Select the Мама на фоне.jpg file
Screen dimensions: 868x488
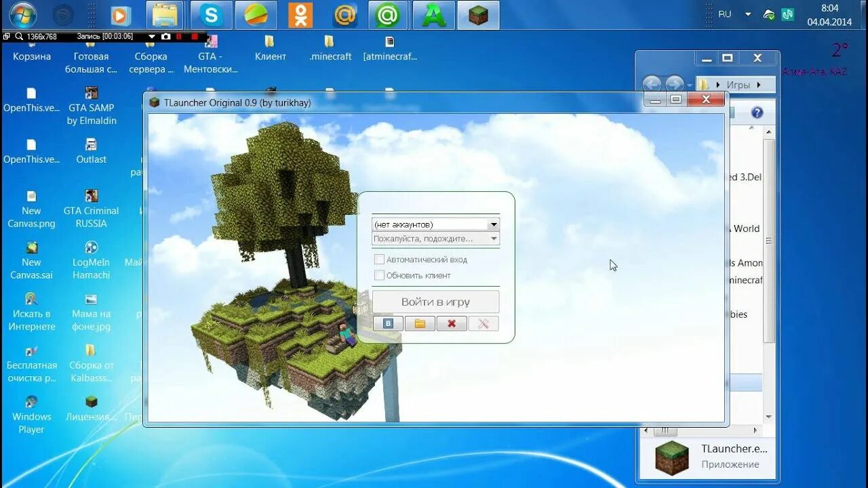[x=92, y=312]
